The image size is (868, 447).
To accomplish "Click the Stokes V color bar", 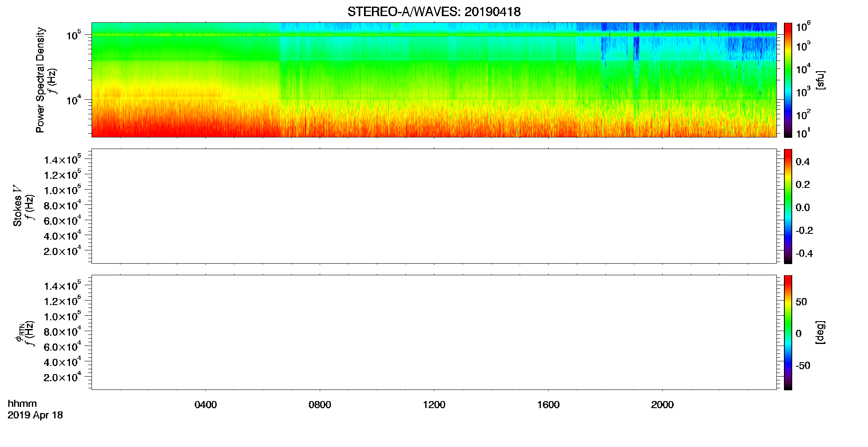I will [788, 206].
